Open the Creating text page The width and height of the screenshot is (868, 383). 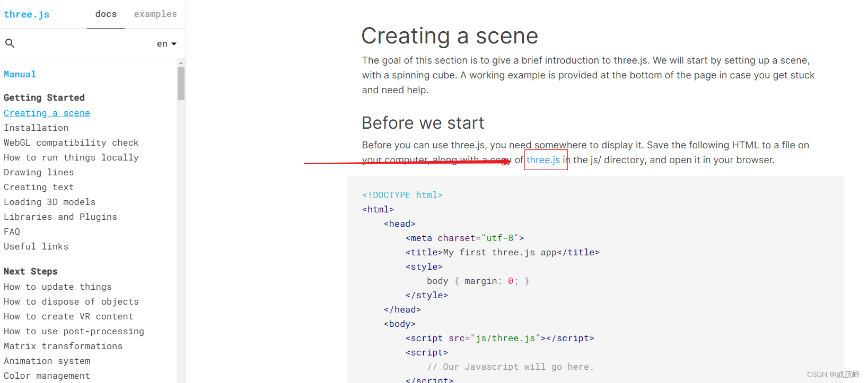[x=39, y=187]
